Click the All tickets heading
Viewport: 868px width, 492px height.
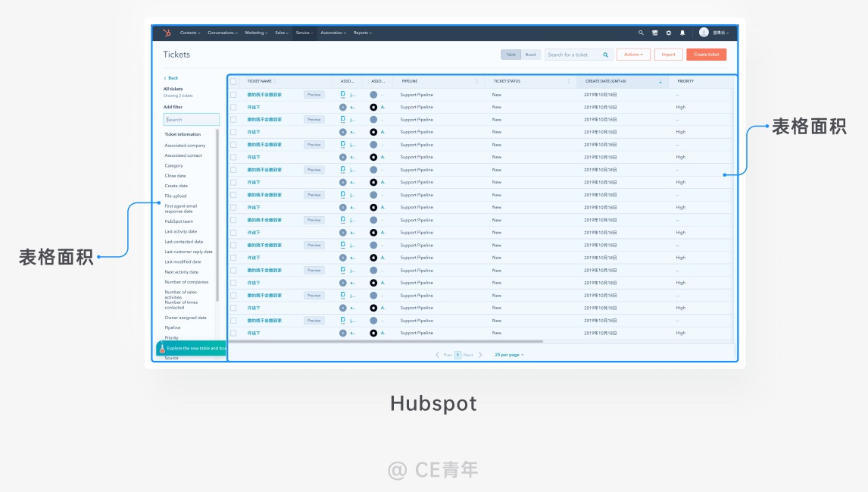[x=173, y=89]
